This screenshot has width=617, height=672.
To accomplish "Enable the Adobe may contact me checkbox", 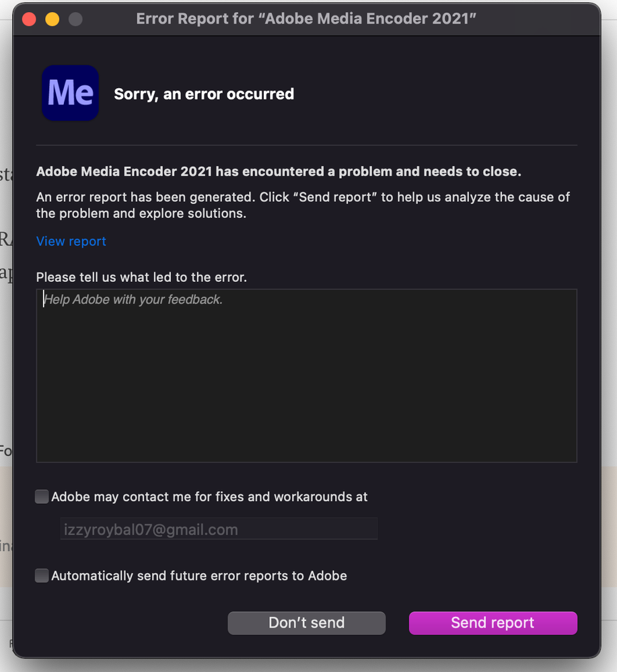I will [42, 497].
